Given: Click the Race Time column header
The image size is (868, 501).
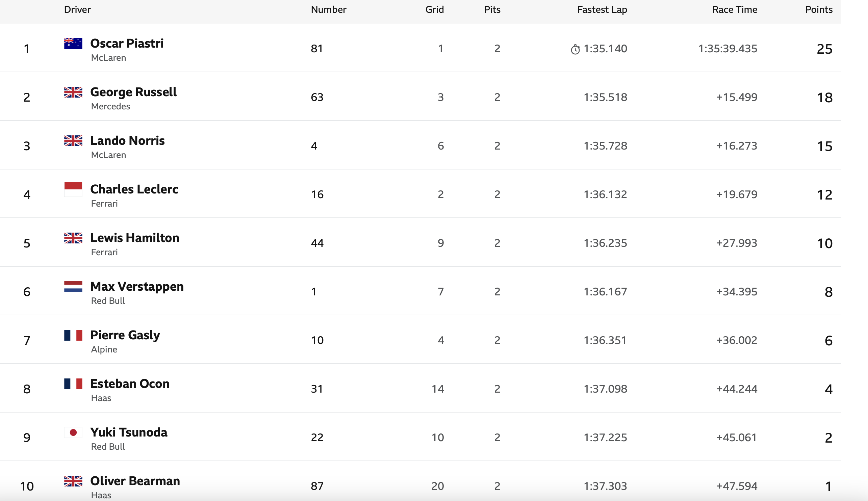Looking at the screenshot, I should tap(735, 10).
